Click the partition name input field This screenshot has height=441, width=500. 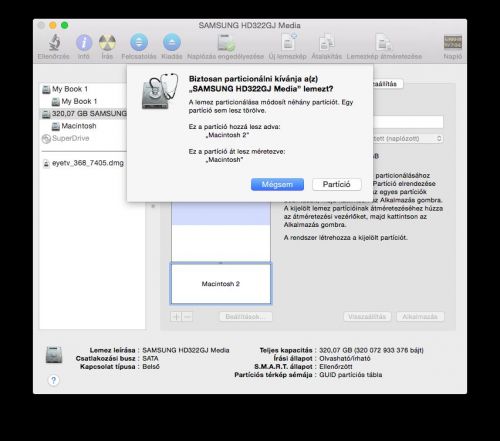point(408,122)
